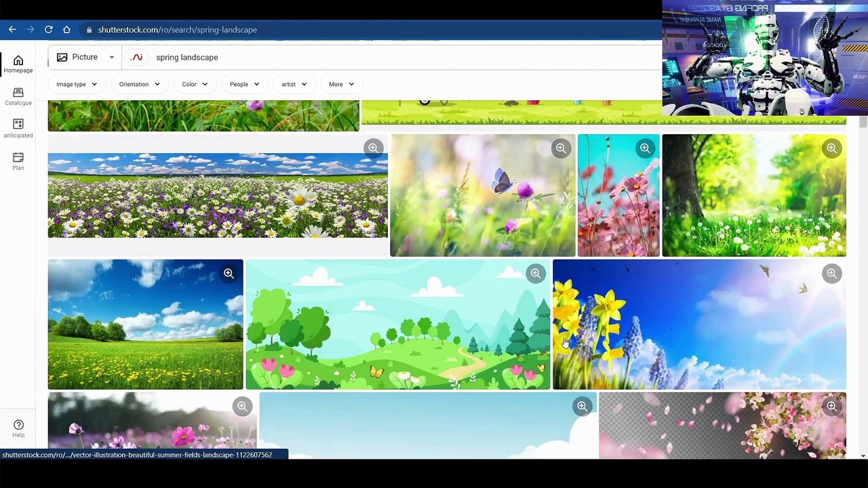Image resolution: width=868 pixels, height=488 pixels.
Task: Open the dandelion meadow blue sky thumbnail
Action: tap(145, 325)
